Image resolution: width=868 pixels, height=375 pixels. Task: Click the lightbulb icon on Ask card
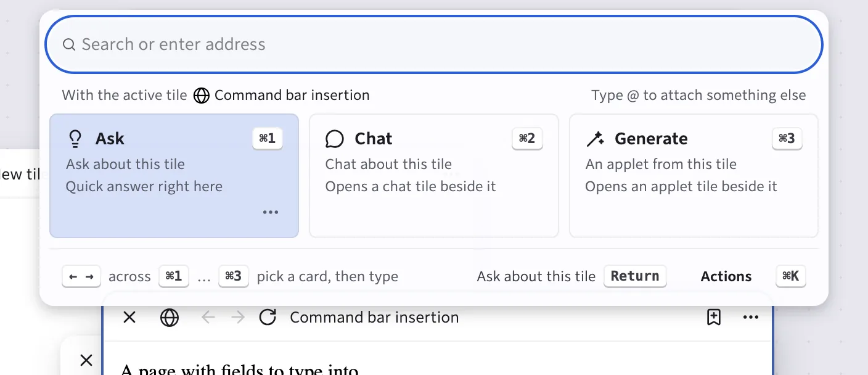75,139
